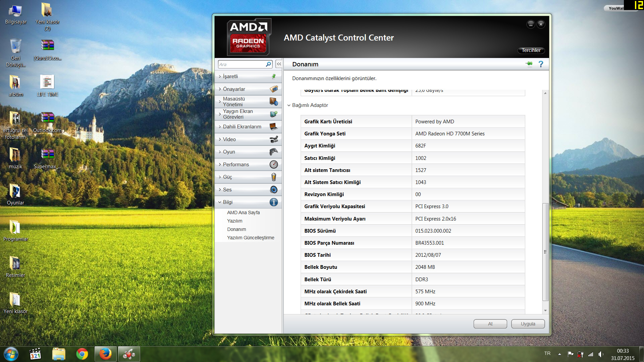
Task: Click the AMD Radeon Graphics logo
Action: pos(249,37)
